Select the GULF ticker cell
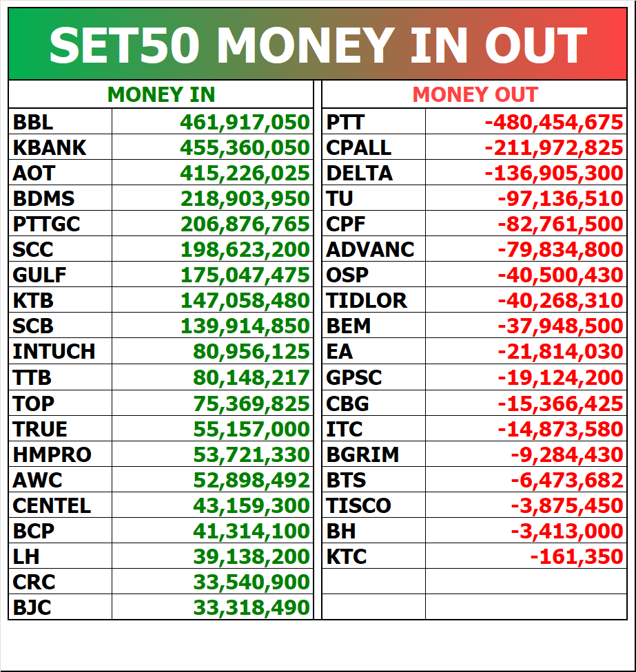Viewport: 636px width, 672px height. (x=60, y=275)
